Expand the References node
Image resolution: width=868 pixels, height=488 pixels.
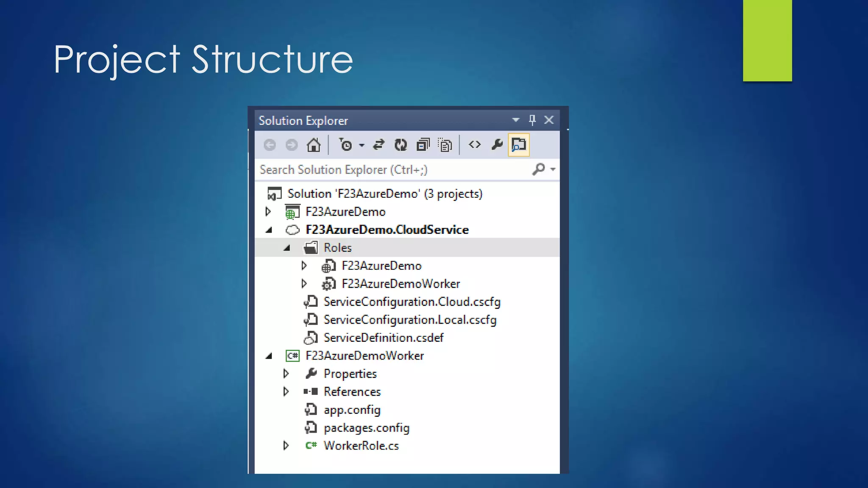tap(286, 391)
